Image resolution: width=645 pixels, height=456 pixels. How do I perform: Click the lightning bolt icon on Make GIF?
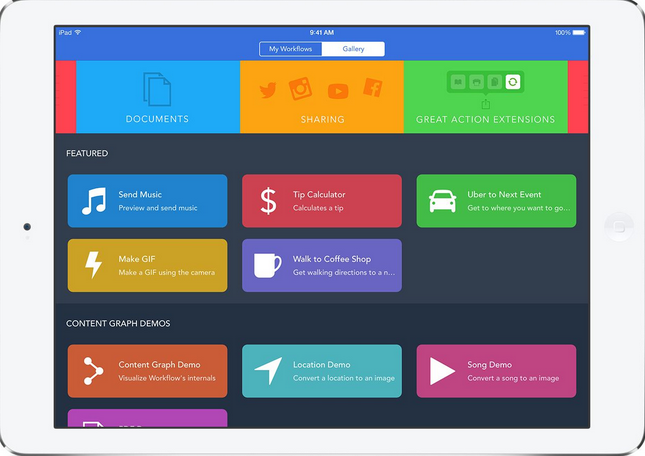click(93, 265)
